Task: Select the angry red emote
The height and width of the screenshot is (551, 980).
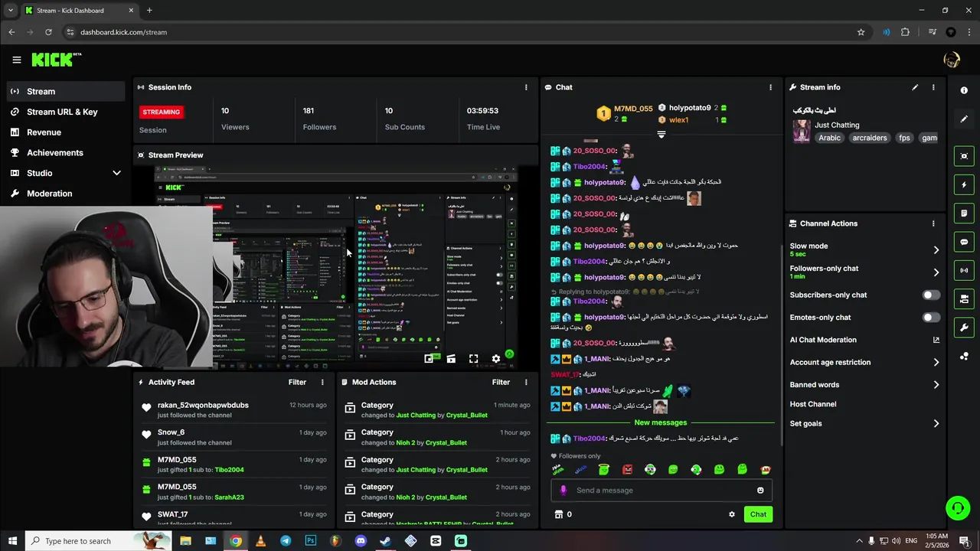Action: coord(627,469)
